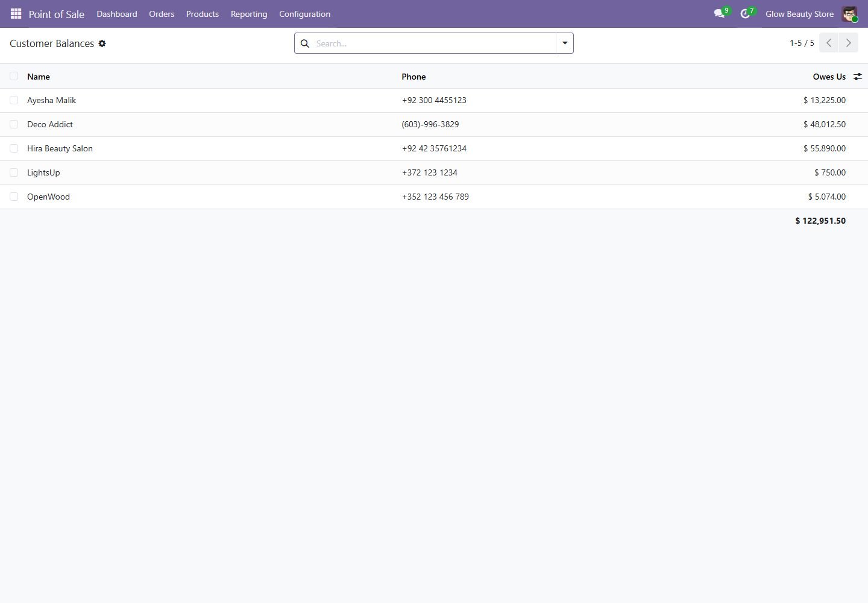Screen dimensions: 868x603
Task: Open the Orders menu
Action: coord(162,14)
